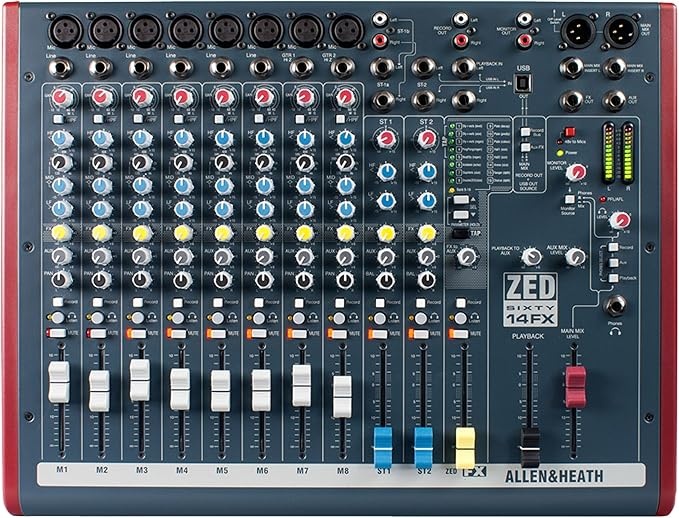The image size is (679, 518).
Task: Click the yellow FX fader
Action: [465, 448]
